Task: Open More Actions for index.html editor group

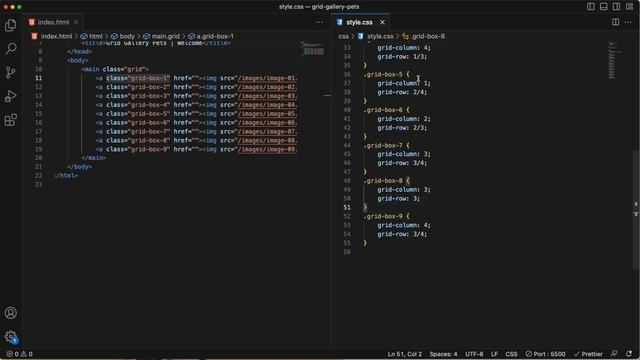Action: click(x=320, y=22)
